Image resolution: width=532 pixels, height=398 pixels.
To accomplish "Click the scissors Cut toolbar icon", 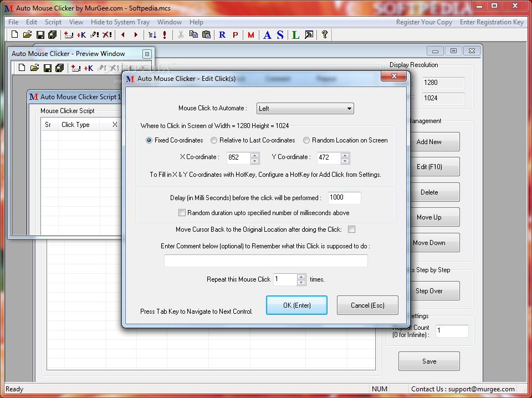I will 181,34.
